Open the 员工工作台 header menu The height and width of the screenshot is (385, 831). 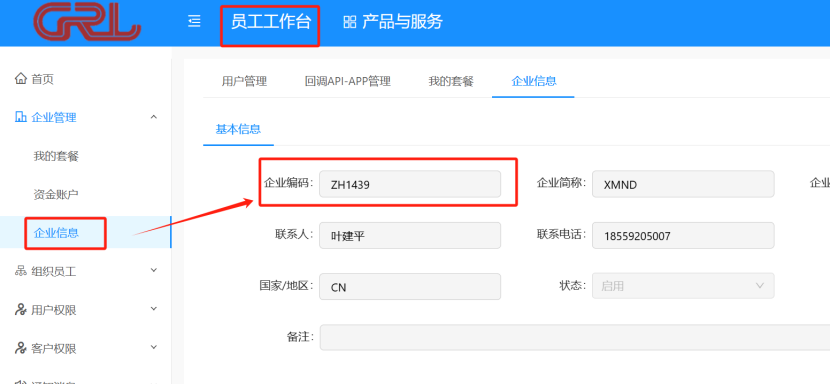coord(270,22)
